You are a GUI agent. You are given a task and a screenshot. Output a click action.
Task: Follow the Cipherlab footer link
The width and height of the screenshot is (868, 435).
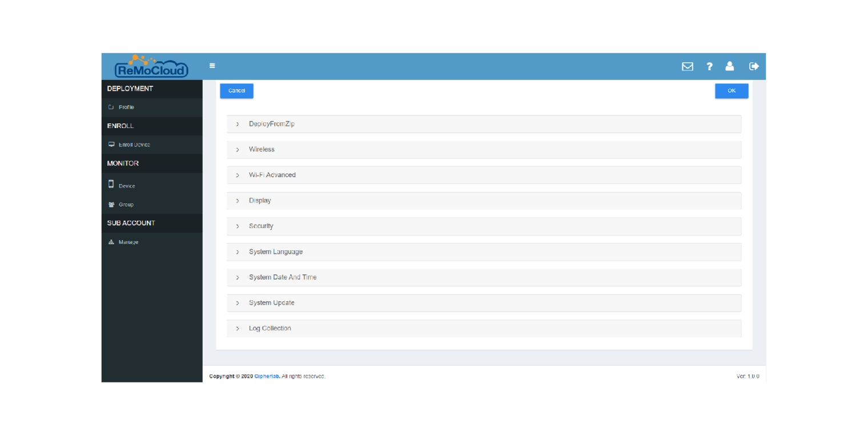pyautogui.click(x=267, y=376)
